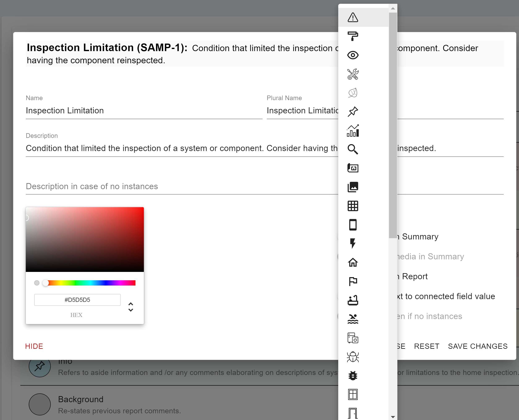The image size is (519, 420).
Task: Select the warning triangle icon option
Action: [353, 17]
